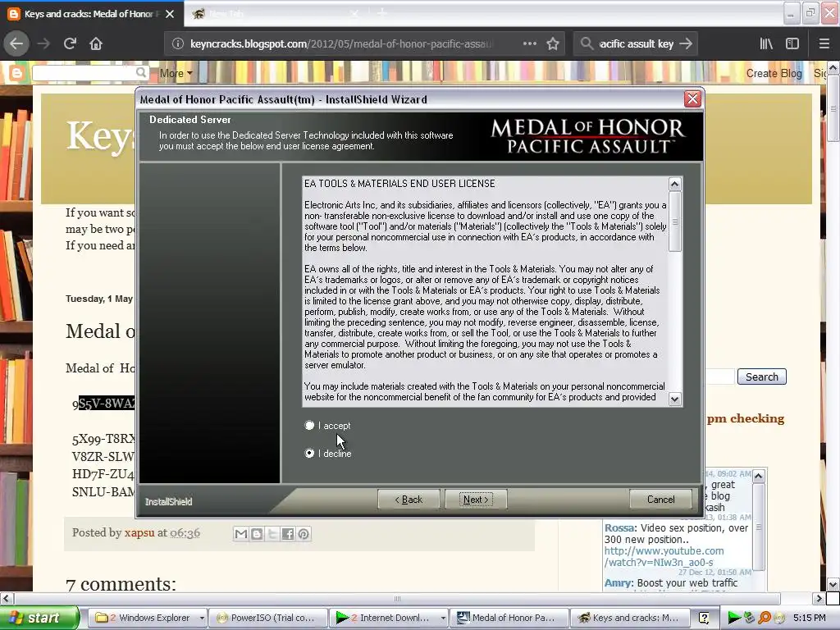This screenshot has width=840, height=630.
Task: Open page actions three-dot menu
Action: (x=529, y=43)
